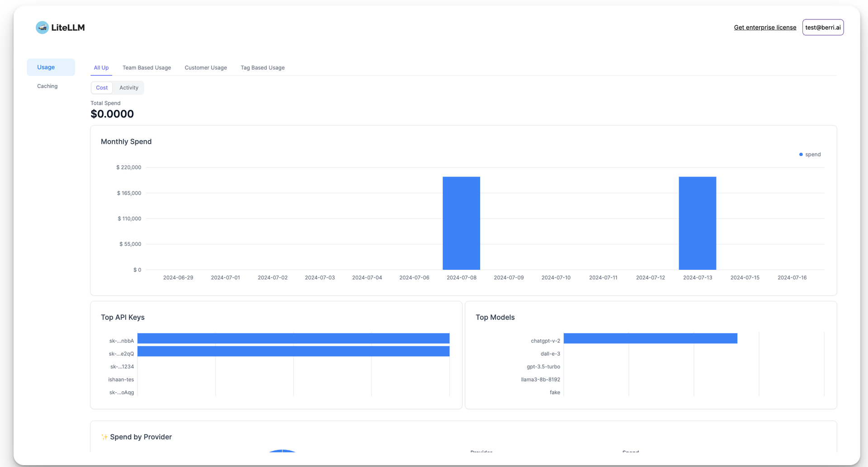The width and height of the screenshot is (868, 467).
Task: Click the Get enterprise license link
Action: point(765,28)
